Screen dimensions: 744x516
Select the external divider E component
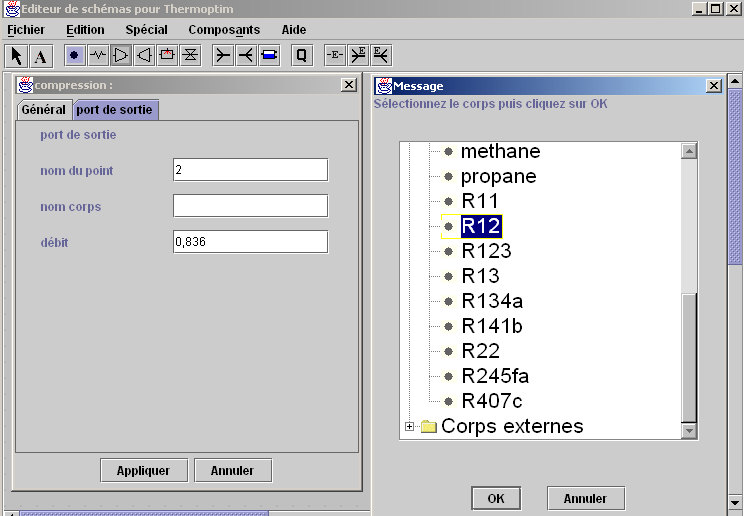[381, 56]
